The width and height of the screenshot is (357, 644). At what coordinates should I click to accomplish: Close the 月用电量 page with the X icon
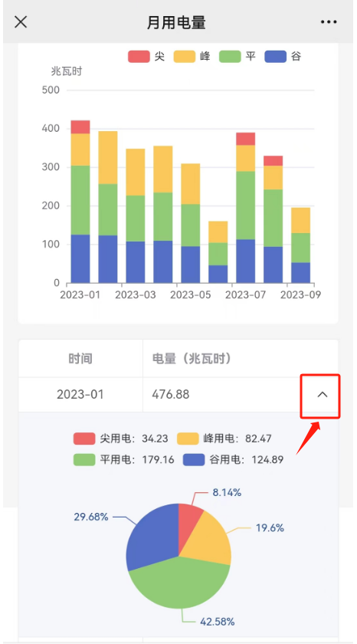click(21, 22)
